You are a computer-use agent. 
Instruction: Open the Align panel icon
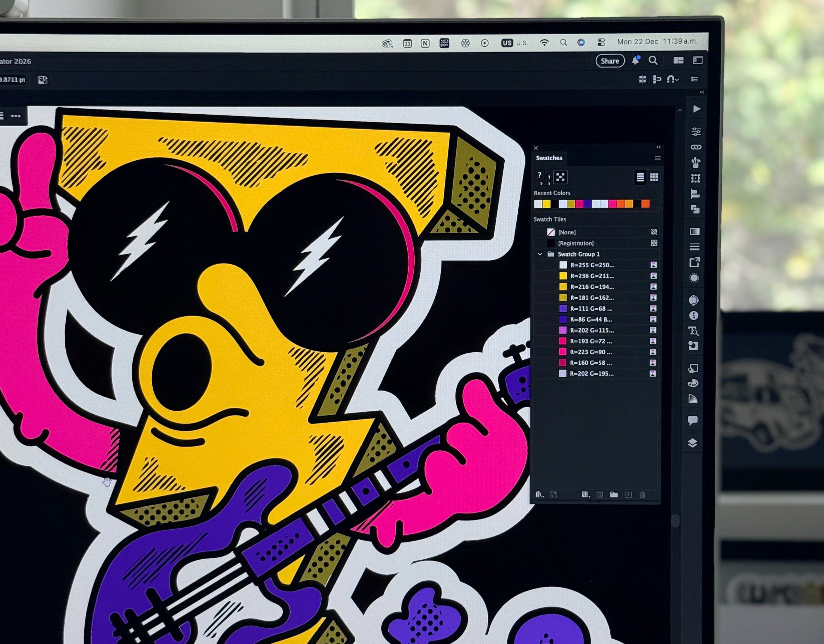tap(695, 194)
